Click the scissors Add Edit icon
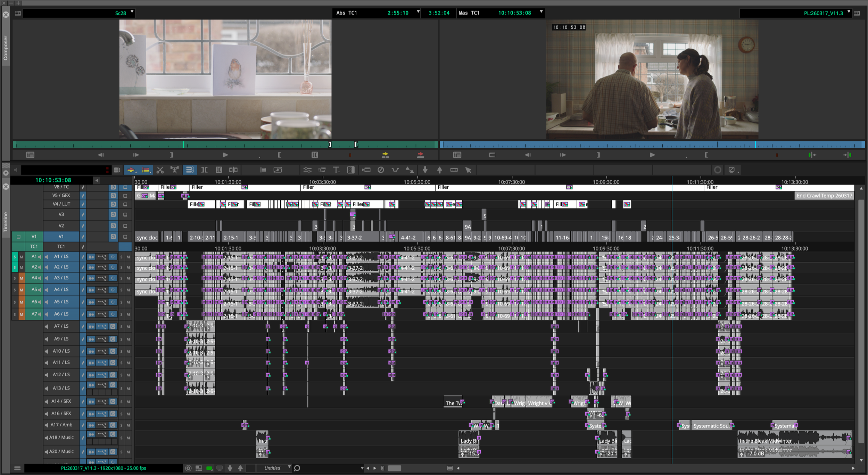Viewport: 868px width, 475px height. pyautogui.click(x=160, y=170)
